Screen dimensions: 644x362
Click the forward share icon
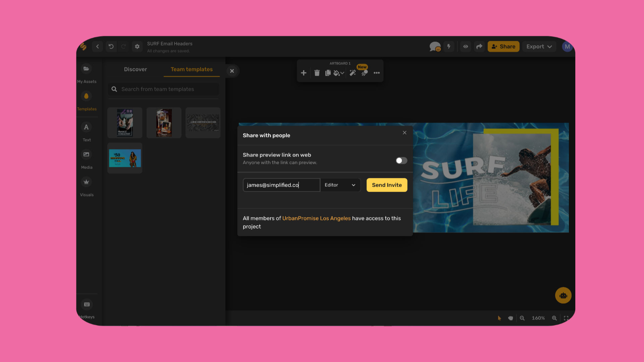479,46
